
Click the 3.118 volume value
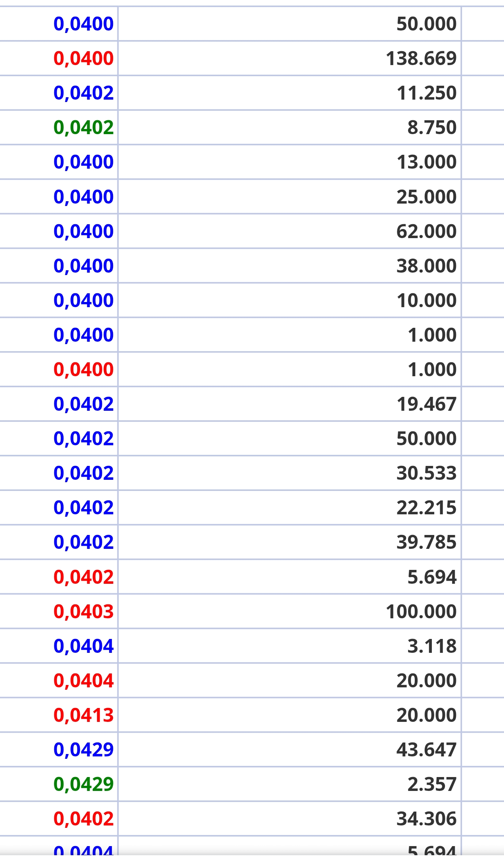coord(432,646)
